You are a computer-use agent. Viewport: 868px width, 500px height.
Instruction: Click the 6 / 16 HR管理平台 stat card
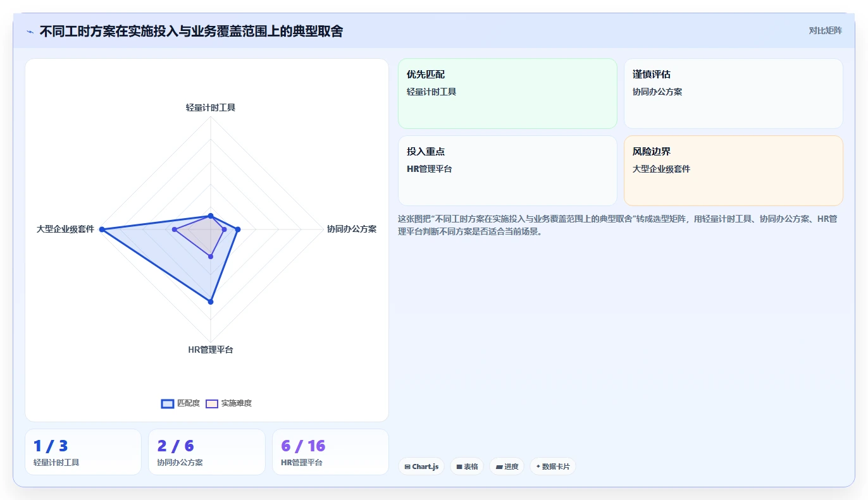(330, 452)
